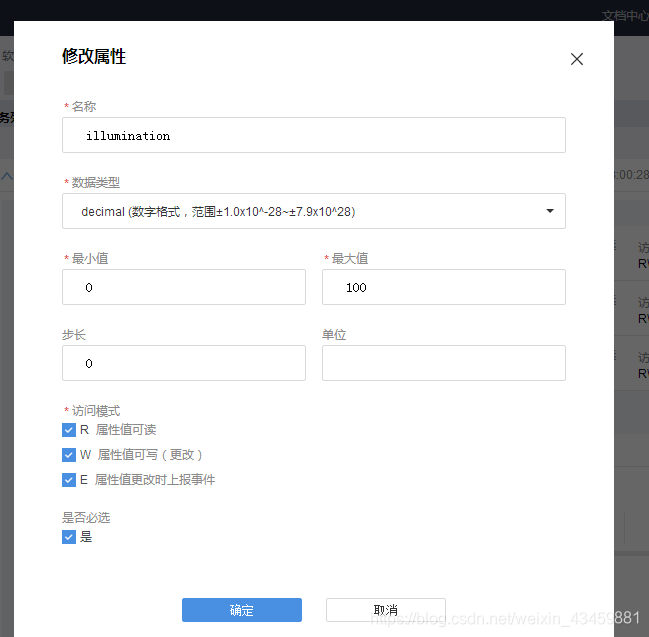The image size is (649, 637).
Task: Click the 名称 input field containing illumination
Action: 314,135
